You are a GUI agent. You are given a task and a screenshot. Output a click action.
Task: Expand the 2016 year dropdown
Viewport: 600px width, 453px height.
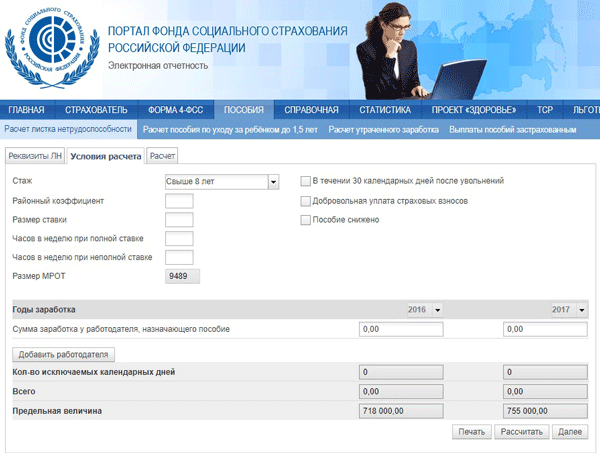(438, 310)
